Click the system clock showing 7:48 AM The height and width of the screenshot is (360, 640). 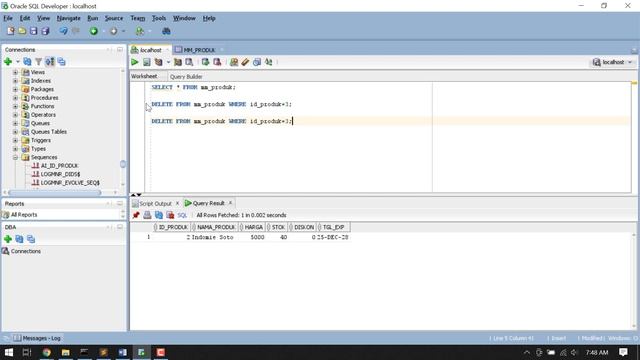(x=597, y=352)
